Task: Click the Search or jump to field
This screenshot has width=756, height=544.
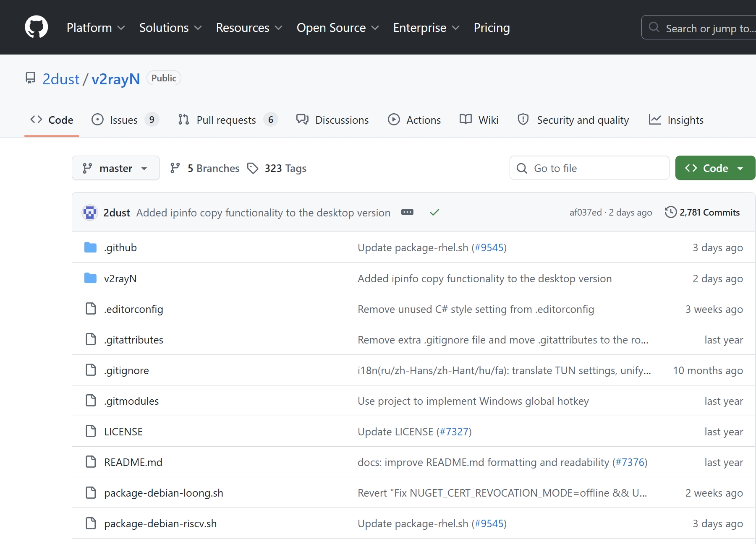Action: (698, 28)
